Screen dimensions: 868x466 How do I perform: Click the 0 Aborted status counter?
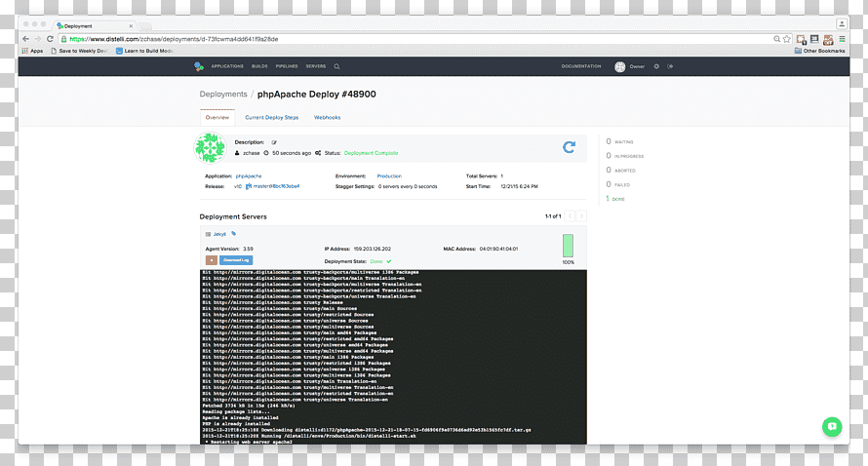[x=621, y=171]
